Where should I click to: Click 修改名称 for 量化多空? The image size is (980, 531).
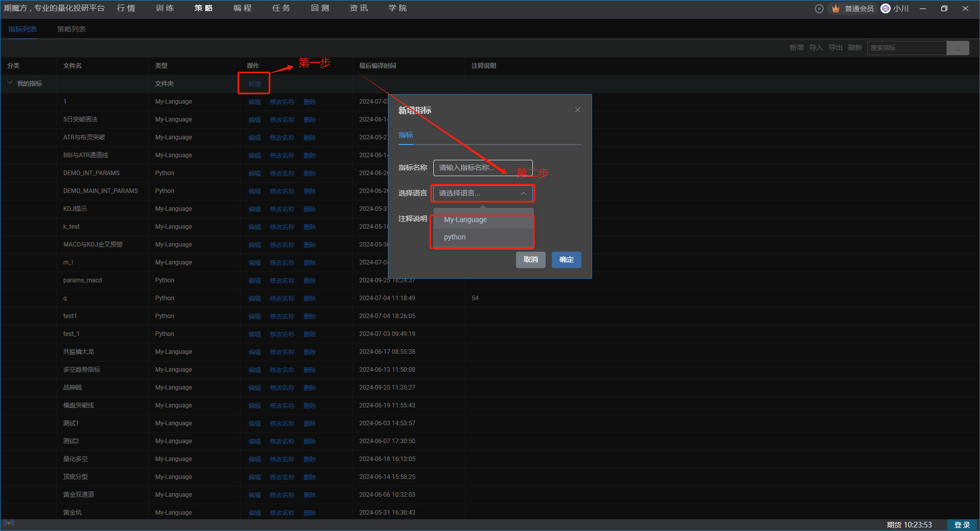[282, 460]
